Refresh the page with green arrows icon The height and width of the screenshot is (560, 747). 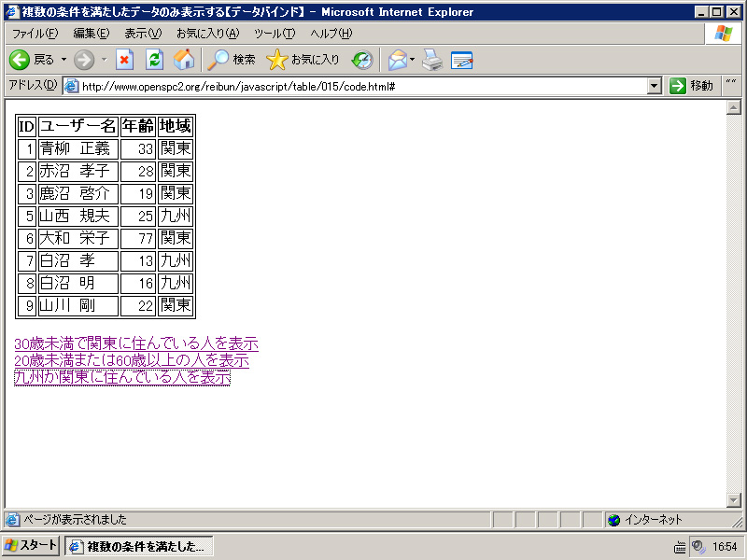click(x=154, y=60)
